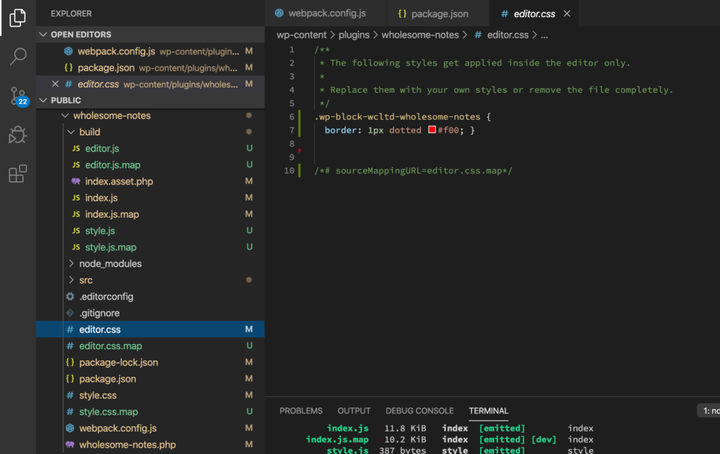The height and width of the screenshot is (454, 720).
Task: Close editor.css in Open Editors list
Action: coord(55,84)
